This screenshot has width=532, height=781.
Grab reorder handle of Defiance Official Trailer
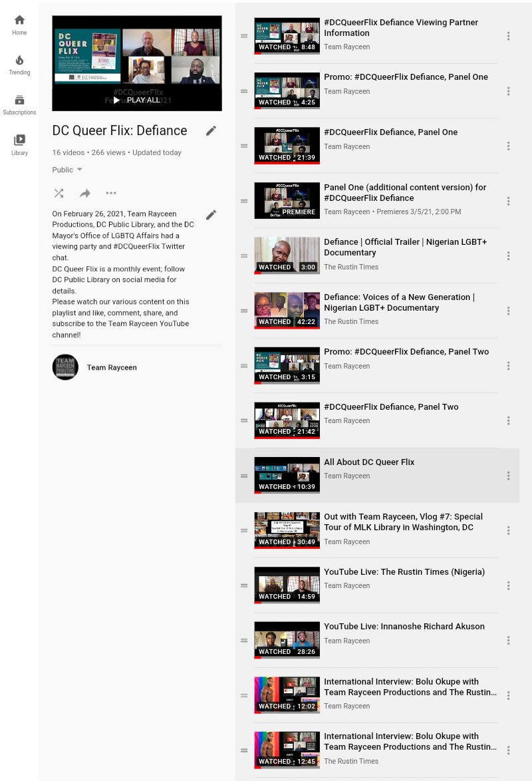click(244, 256)
